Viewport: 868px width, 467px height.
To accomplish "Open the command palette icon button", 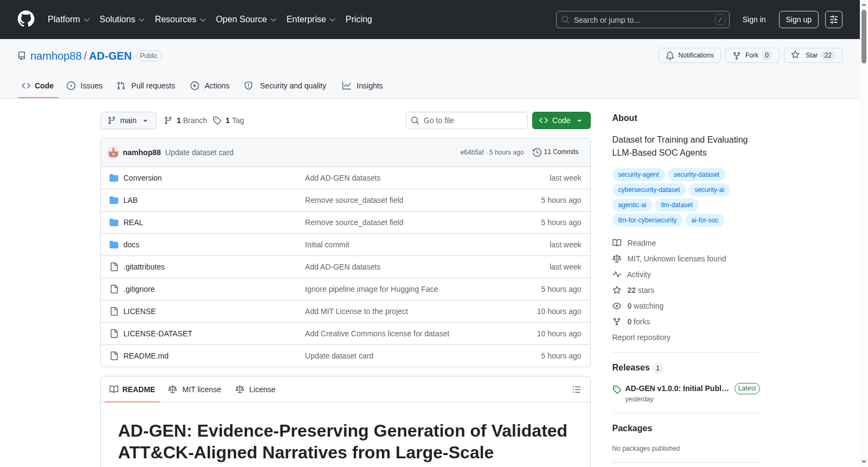I will click(x=834, y=20).
